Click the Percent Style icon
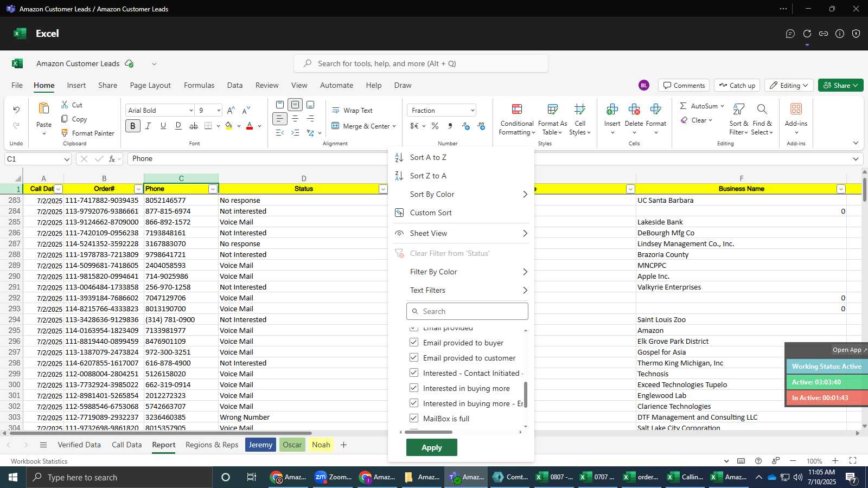868x488 pixels. 435,126
